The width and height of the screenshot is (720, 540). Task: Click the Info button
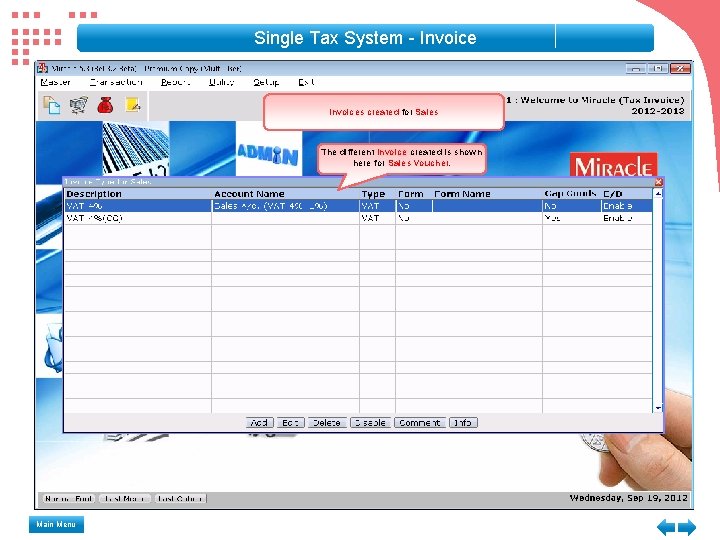click(x=463, y=422)
